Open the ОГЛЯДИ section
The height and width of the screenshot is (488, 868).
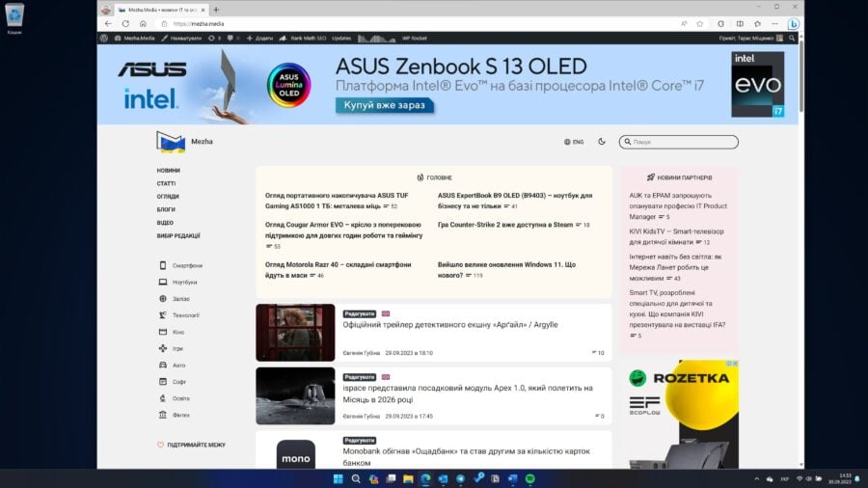[x=168, y=197]
